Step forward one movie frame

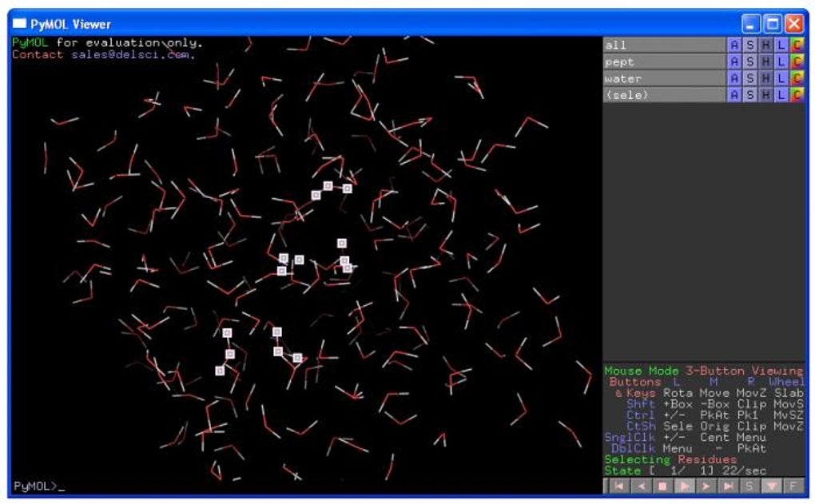click(706, 486)
